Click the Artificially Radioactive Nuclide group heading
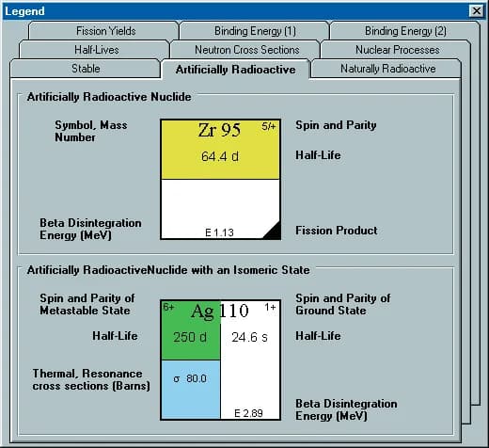 (x=109, y=97)
